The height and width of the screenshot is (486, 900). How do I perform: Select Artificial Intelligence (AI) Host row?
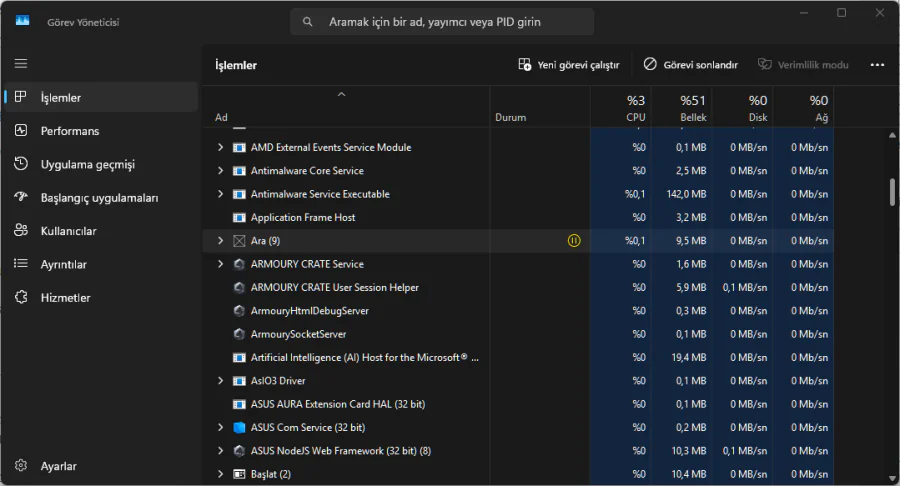[x=518, y=357]
